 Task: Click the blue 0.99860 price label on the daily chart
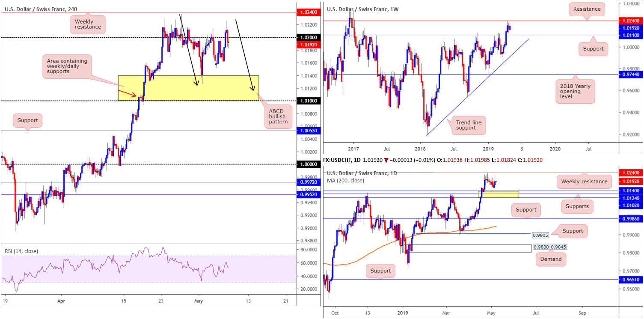pyautogui.click(x=630, y=219)
